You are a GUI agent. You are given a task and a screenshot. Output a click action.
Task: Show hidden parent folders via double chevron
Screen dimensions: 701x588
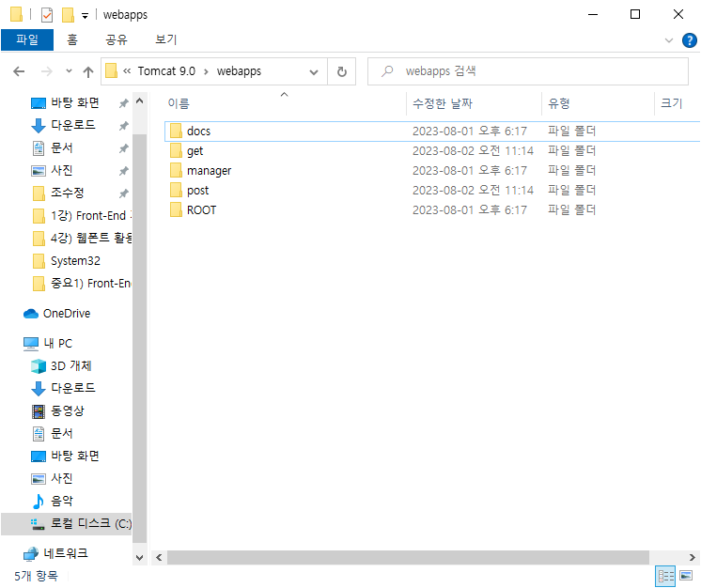coord(127,71)
